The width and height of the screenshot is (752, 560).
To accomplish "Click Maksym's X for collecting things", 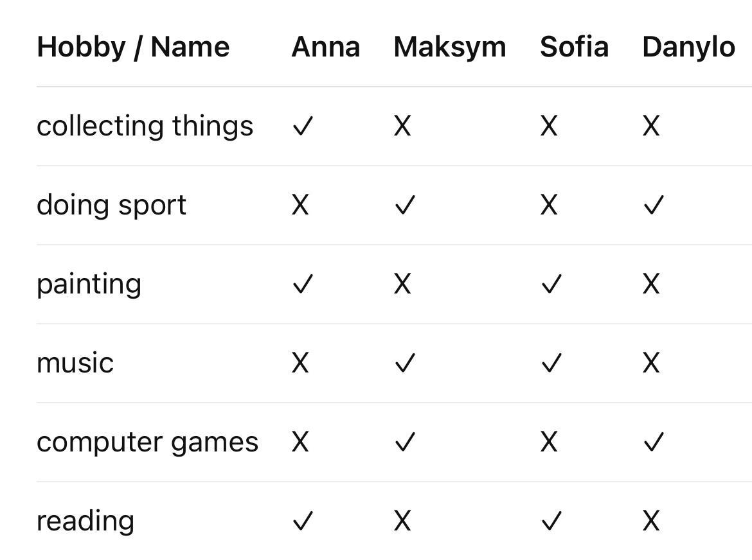I will click(x=402, y=127).
